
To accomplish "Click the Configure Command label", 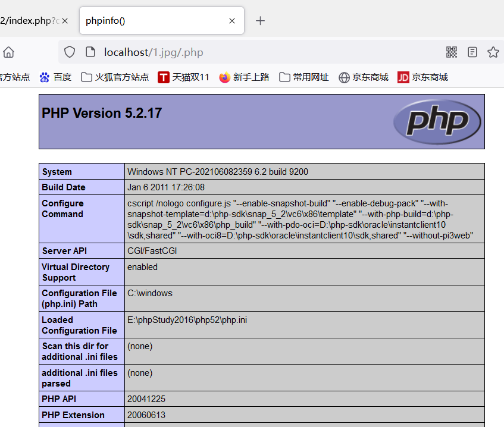I will pyautogui.click(x=62, y=209).
